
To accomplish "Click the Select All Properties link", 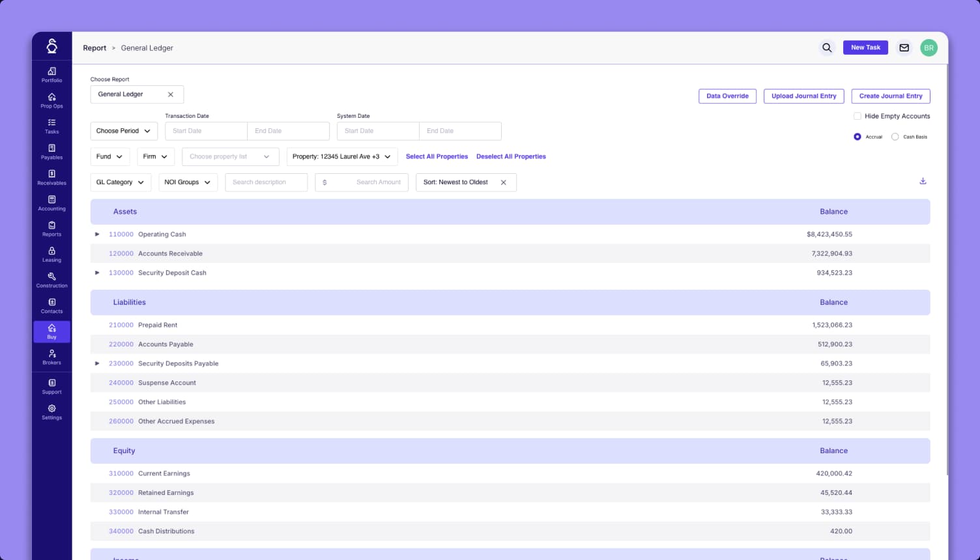I will coord(437,156).
